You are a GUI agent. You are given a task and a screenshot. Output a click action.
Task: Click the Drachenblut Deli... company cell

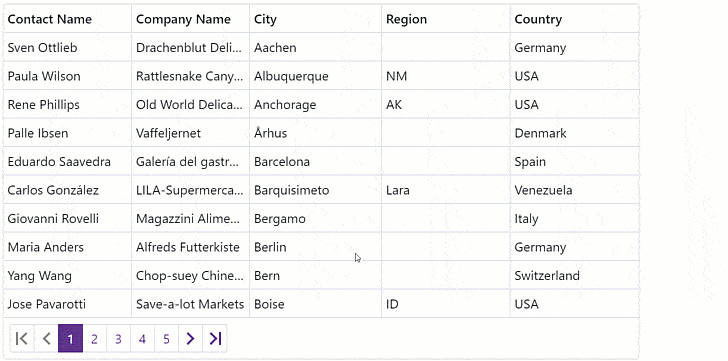pos(190,47)
